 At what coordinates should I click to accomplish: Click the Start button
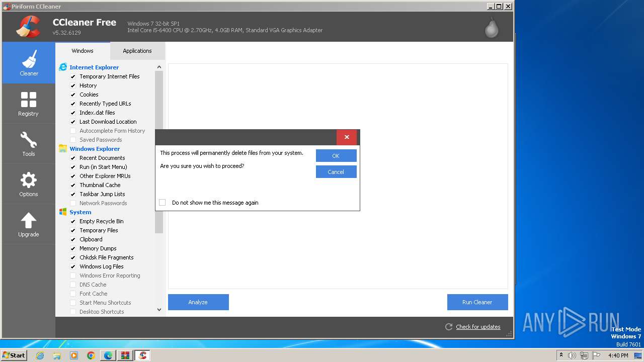click(14, 355)
